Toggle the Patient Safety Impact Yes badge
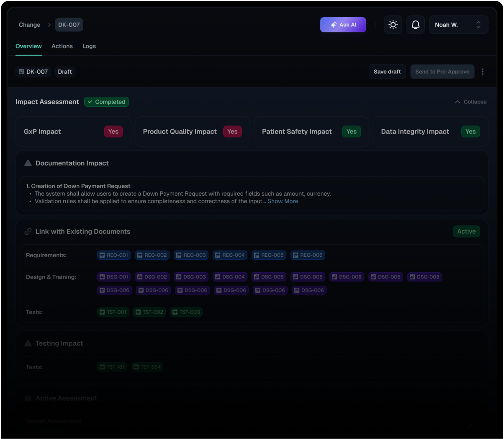This screenshot has width=504, height=439. click(x=351, y=132)
